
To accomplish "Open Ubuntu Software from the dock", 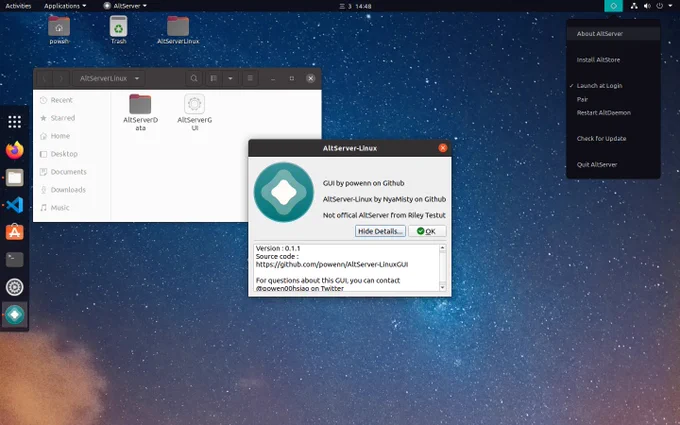I will pos(14,232).
